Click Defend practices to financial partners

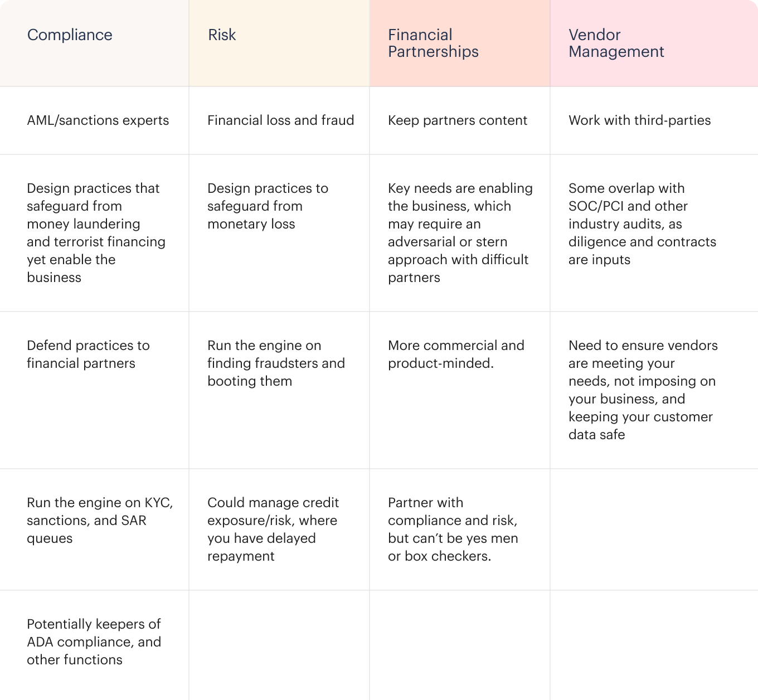click(x=88, y=354)
